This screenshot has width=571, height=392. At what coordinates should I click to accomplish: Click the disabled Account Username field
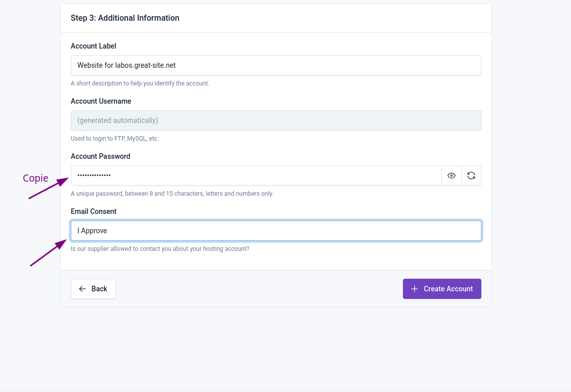click(276, 120)
